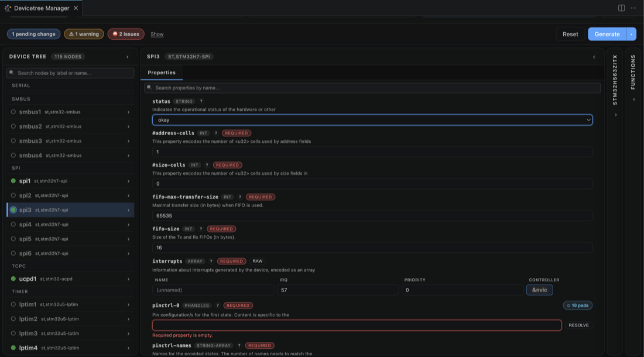Expand the ucpd1 row chevron

coord(128,279)
